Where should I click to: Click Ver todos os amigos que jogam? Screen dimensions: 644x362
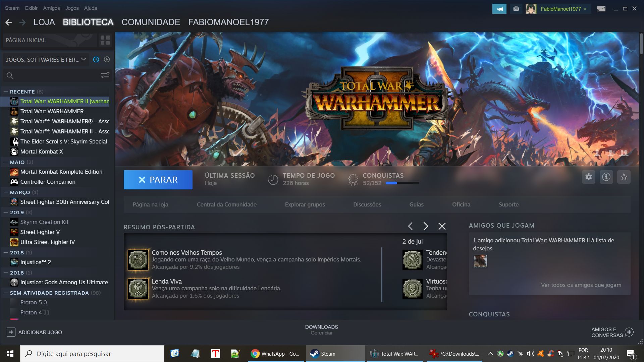pos(581,285)
